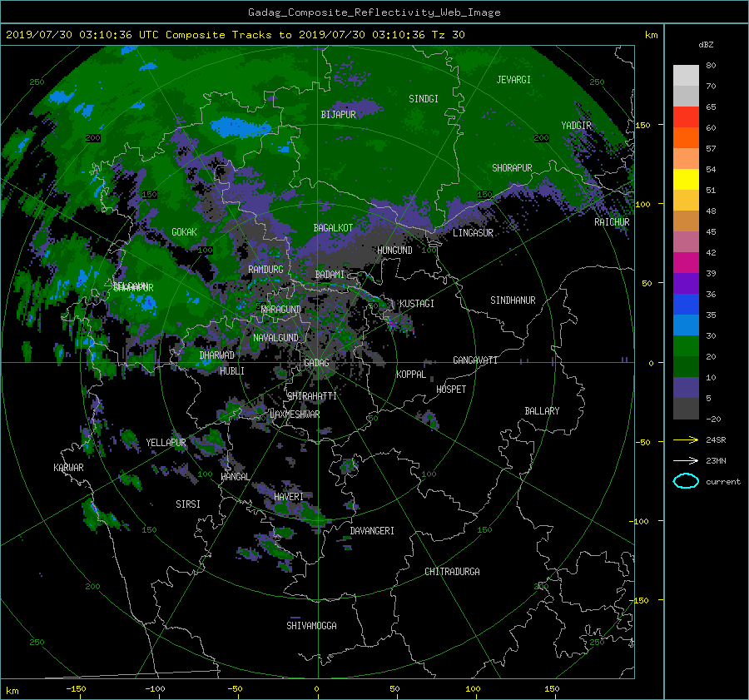
Task: Click the RAICHUR city label
Action: pos(612,222)
